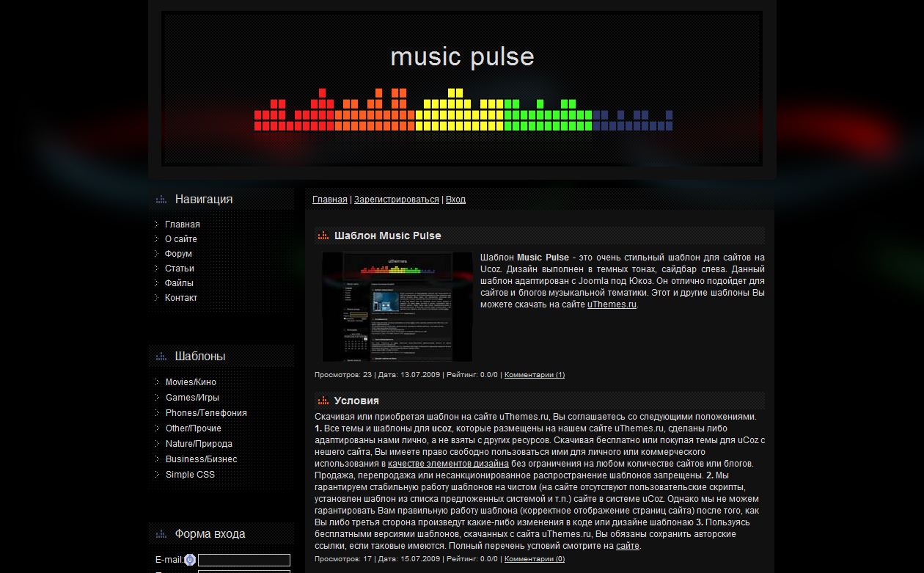Open Файлы in sidebar navigation
This screenshot has height=573, width=924.
pos(179,283)
